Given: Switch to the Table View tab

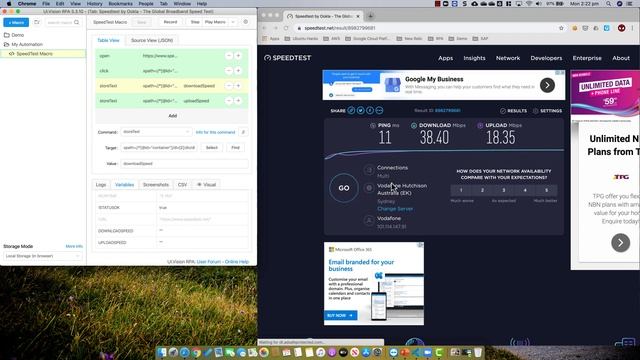Looking at the screenshot, I should click(x=108, y=40).
